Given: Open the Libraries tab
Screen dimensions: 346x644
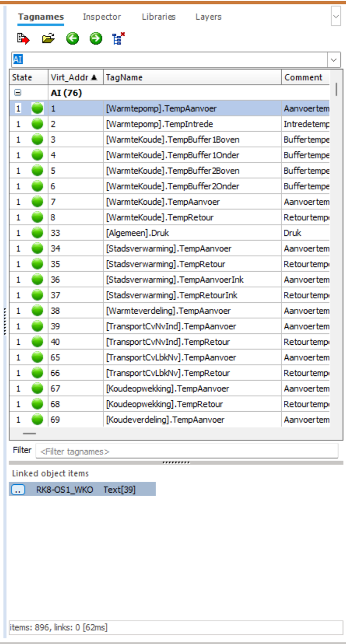Looking at the screenshot, I should (159, 17).
